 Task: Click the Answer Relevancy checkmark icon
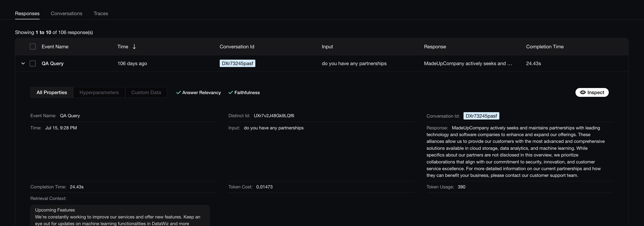click(178, 92)
